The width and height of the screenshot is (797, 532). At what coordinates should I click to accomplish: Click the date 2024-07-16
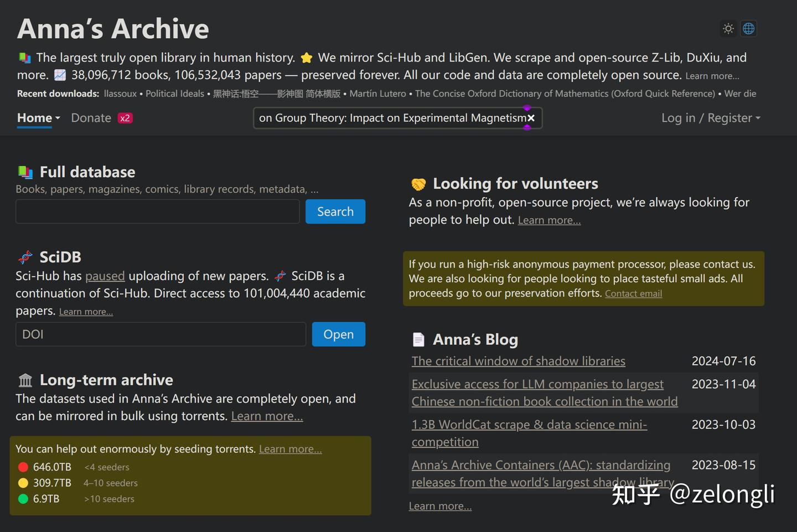click(x=723, y=361)
